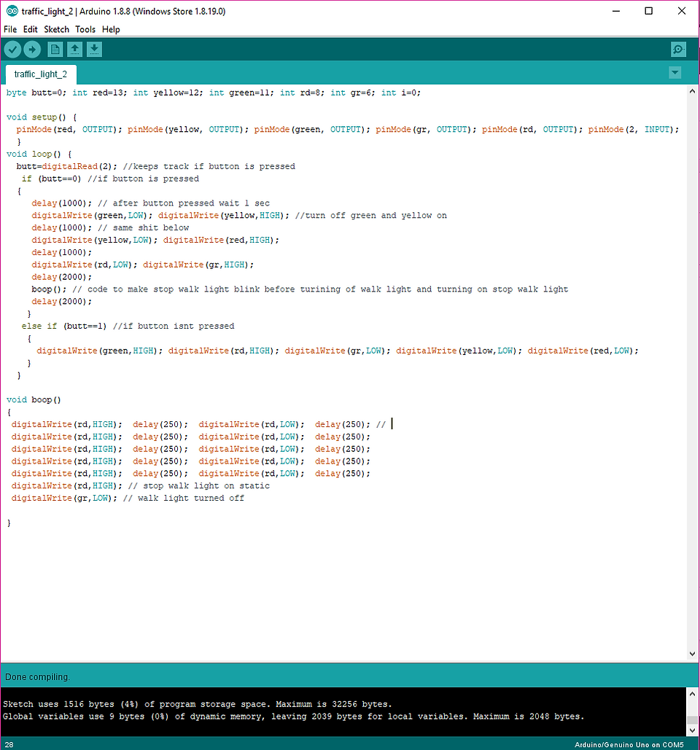Viewport: 700px width, 750px height.
Task: Click the editor scrollbar up arrow
Action: pyautogui.click(x=692, y=91)
